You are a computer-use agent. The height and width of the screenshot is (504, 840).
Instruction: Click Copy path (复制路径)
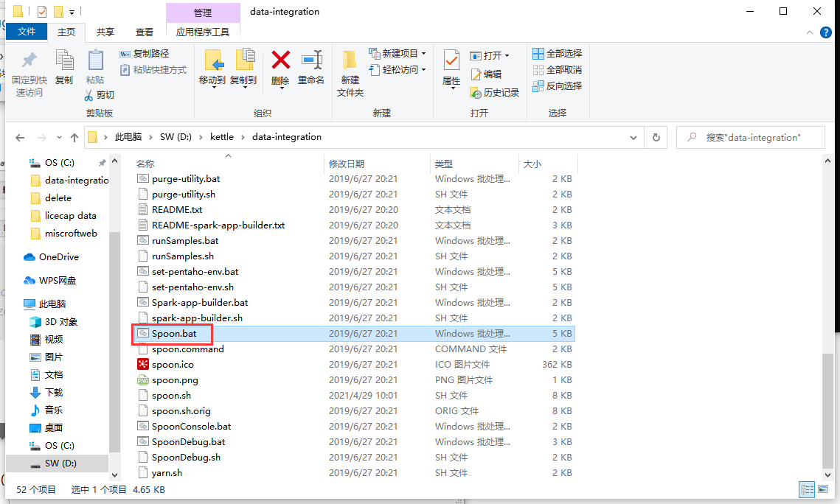coord(144,54)
